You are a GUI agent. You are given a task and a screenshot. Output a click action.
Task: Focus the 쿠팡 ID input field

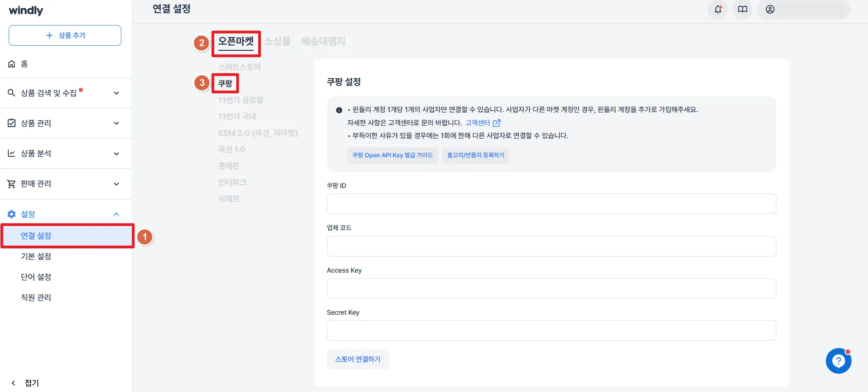(551, 204)
